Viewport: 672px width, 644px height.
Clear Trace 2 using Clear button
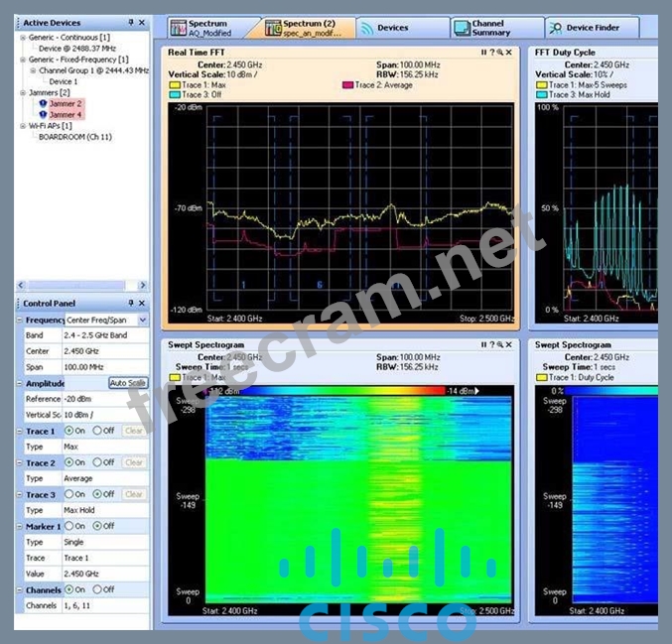[134, 462]
